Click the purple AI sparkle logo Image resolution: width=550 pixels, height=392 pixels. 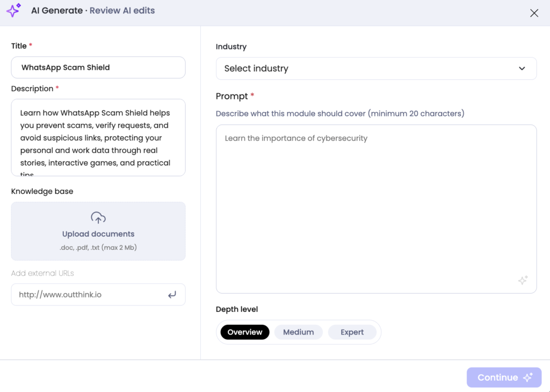pyautogui.click(x=13, y=10)
